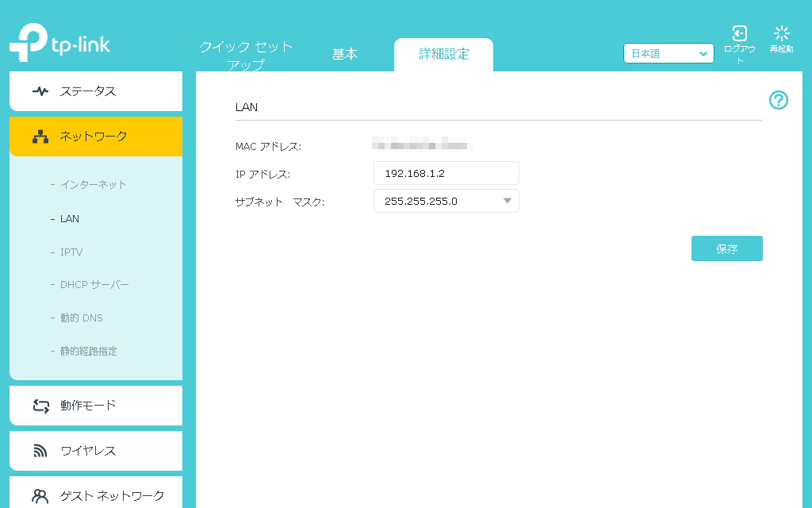Click the logout icon at top right

click(739, 33)
